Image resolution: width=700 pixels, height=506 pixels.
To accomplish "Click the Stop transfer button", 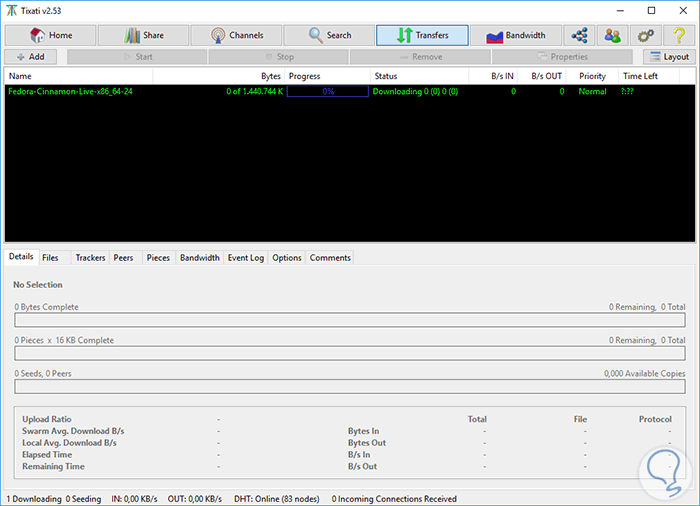I will [279, 57].
